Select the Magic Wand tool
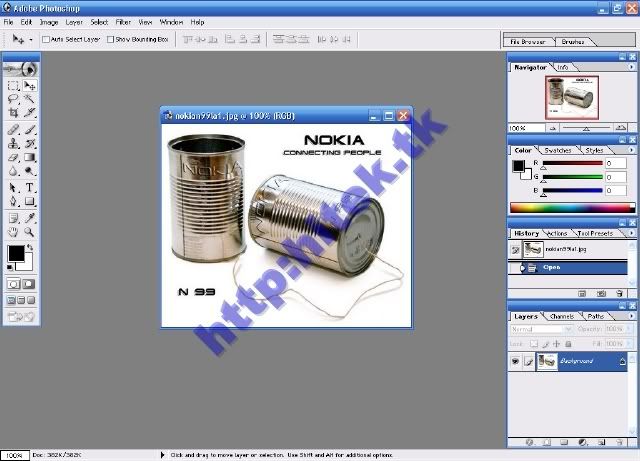Screen dimensions: 640x461 (29, 99)
